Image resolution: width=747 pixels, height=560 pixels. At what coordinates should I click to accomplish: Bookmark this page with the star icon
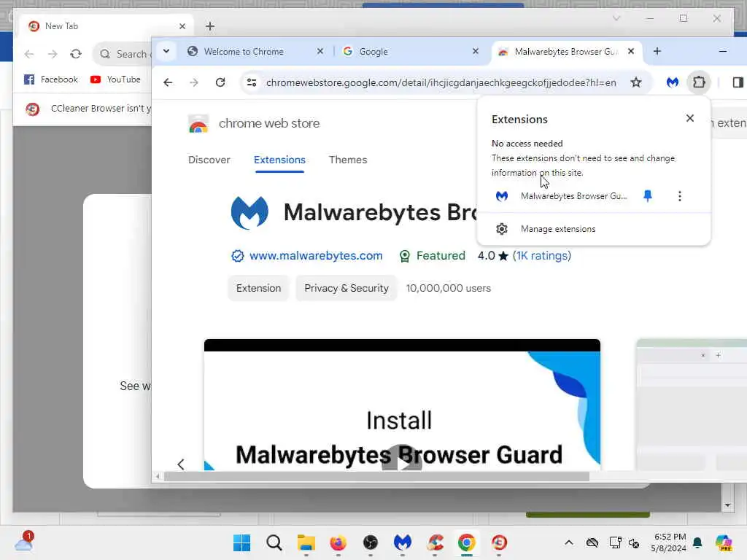pyautogui.click(x=636, y=82)
